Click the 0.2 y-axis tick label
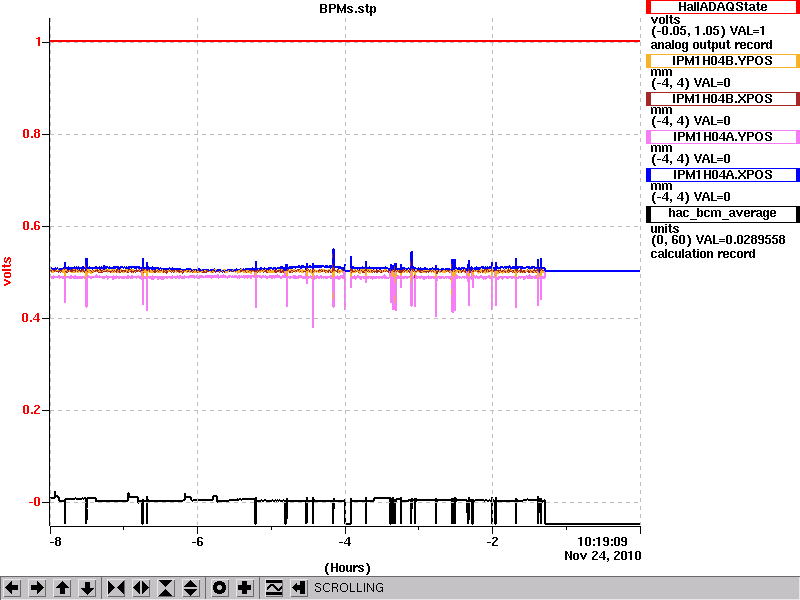Screen dimensions: 800x600 [x=32, y=410]
